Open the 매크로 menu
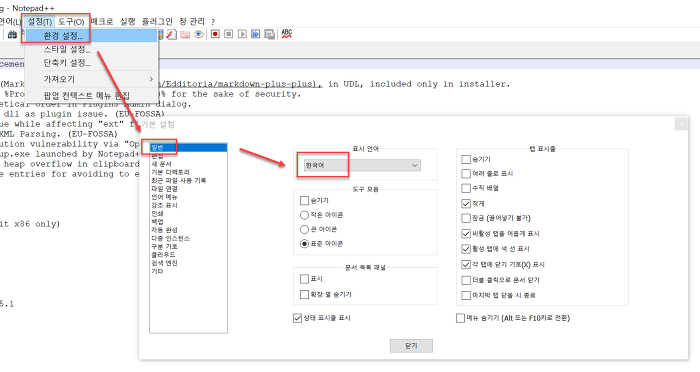The image size is (700, 372). pos(102,21)
